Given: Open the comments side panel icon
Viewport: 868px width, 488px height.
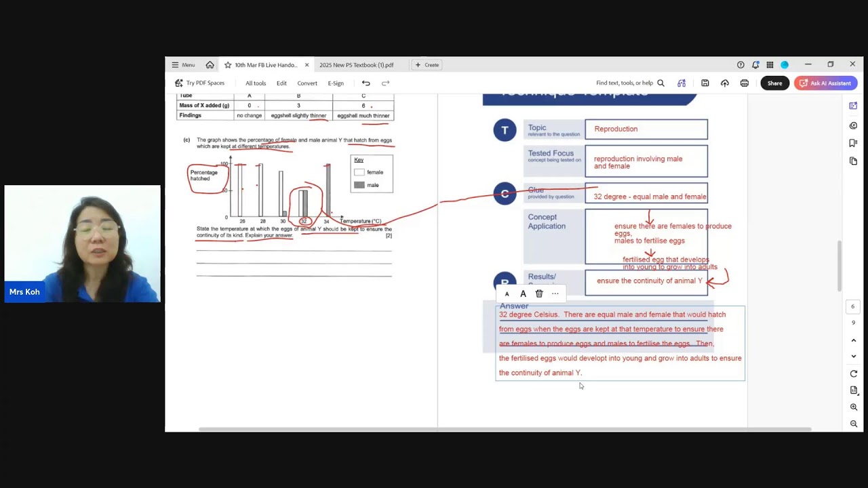Looking at the screenshot, I should 853,125.
